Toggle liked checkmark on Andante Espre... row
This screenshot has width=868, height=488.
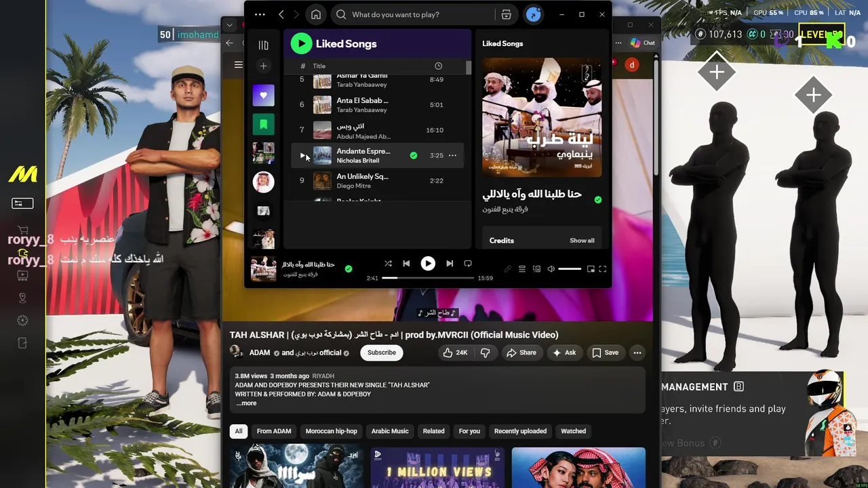414,155
